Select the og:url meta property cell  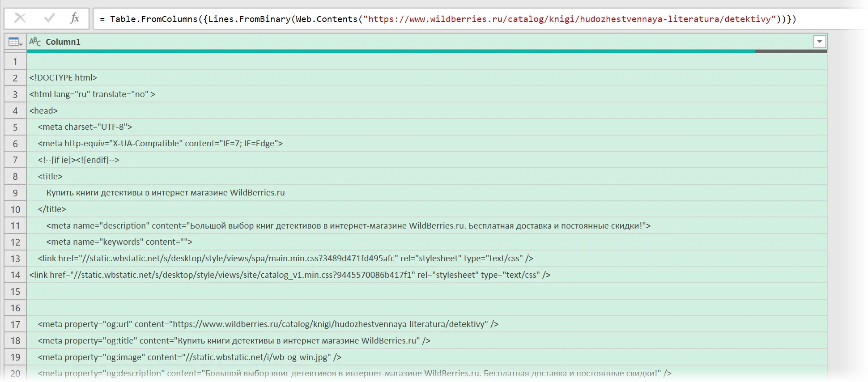(427, 324)
